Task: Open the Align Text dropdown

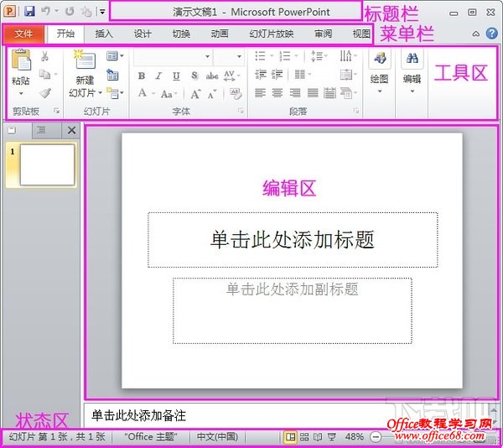Action: 349,75
